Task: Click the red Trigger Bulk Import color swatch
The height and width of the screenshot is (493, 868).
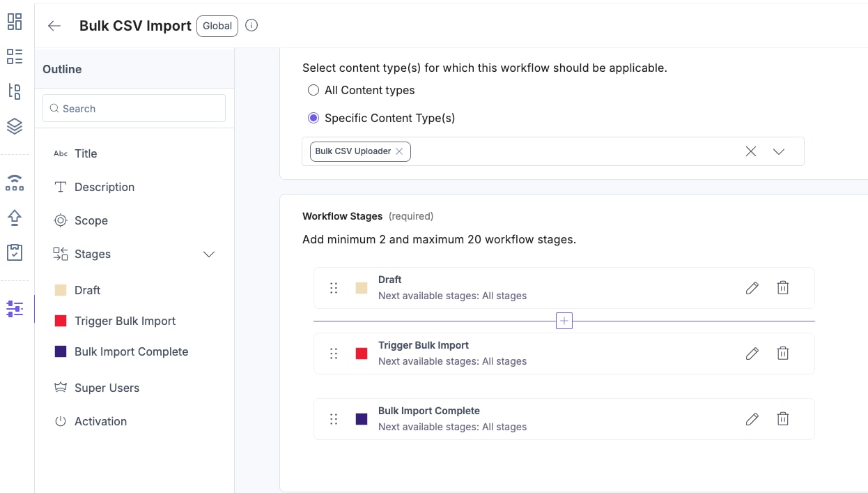Action: pos(362,354)
